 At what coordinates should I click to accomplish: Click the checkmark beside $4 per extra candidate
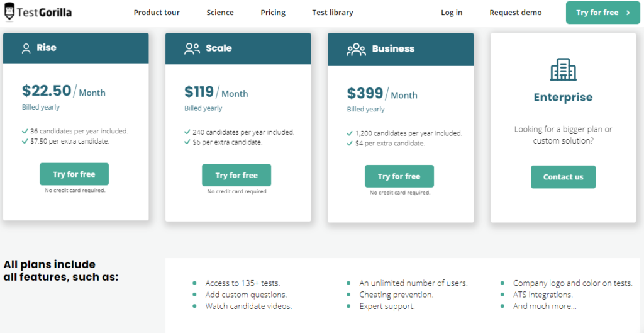[x=350, y=144]
